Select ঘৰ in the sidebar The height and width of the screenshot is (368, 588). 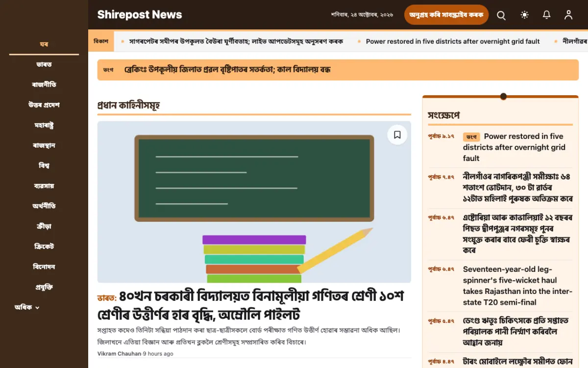(x=44, y=44)
